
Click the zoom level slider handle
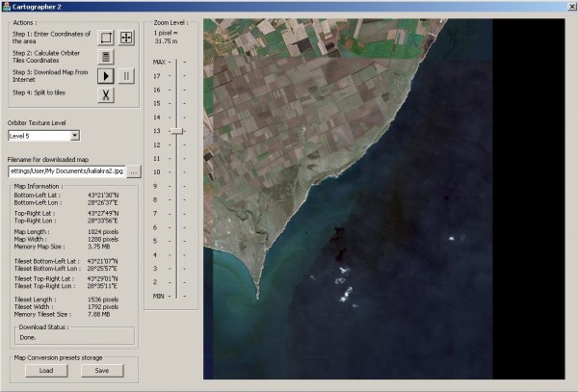(x=176, y=130)
